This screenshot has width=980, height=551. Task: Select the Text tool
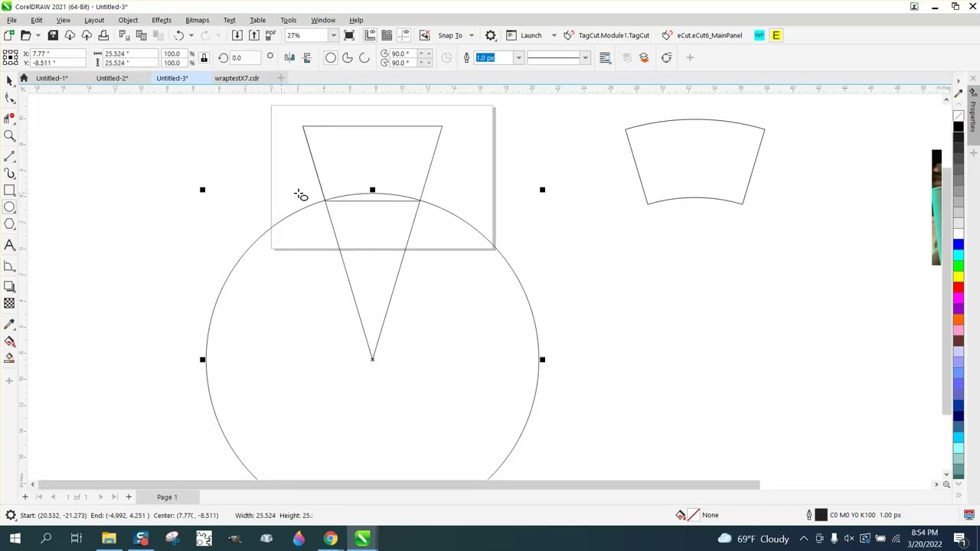9,245
